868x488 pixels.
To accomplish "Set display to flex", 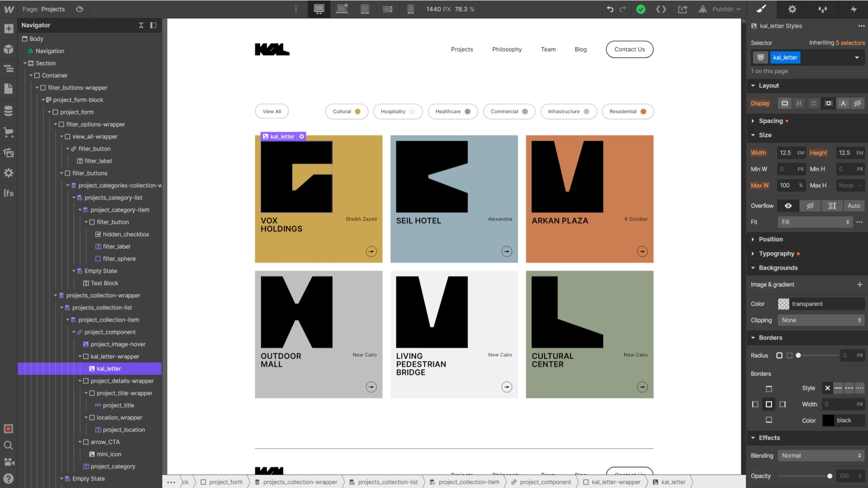I will point(799,103).
